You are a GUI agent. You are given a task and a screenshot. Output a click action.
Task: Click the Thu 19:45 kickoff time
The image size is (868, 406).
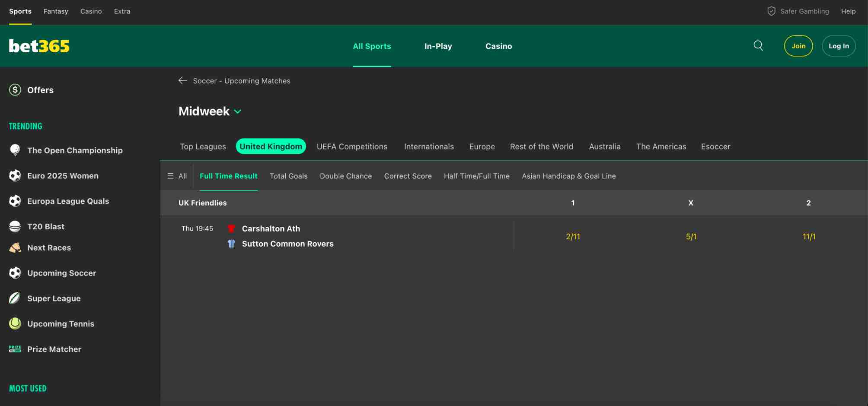(197, 228)
